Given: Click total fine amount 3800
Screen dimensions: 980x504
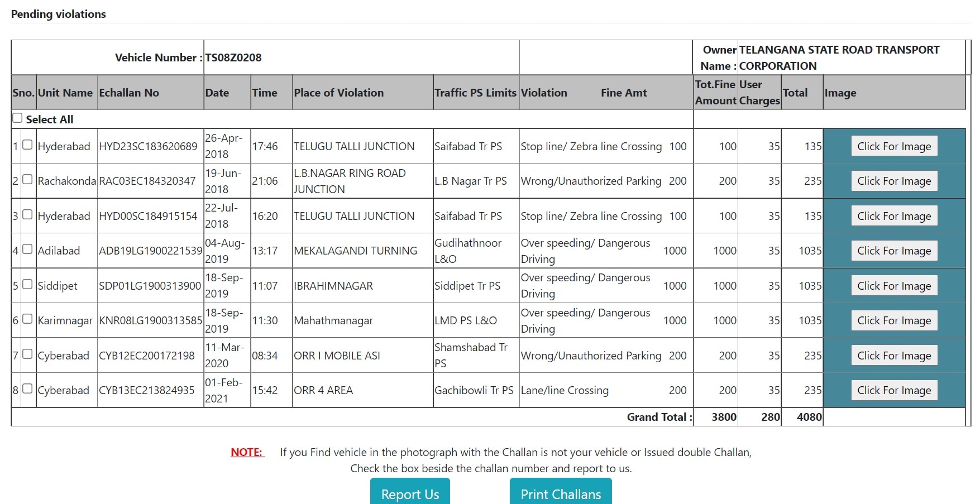Looking at the screenshot, I should [x=724, y=417].
